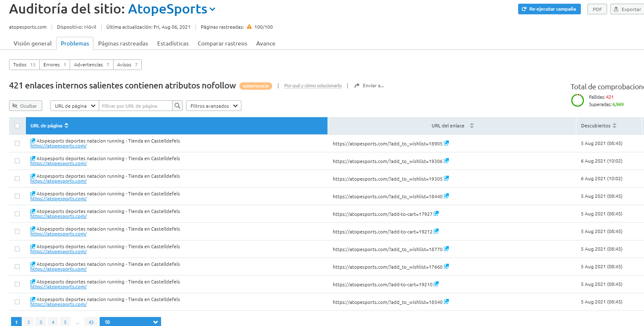The image size is (644, 326).
Task: Open Por qué y cómo solucionarlo link
Action: [313, 86]
